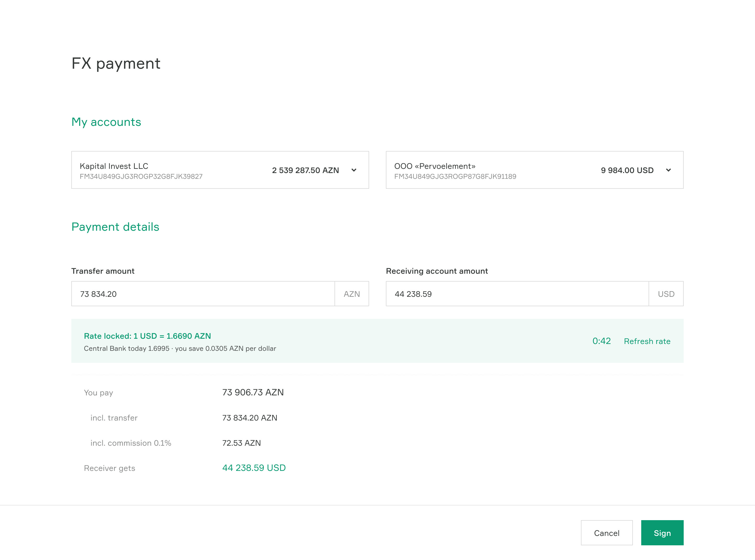
Task: Click the 9 984.00 USD balance
Action: coord(627,170)
